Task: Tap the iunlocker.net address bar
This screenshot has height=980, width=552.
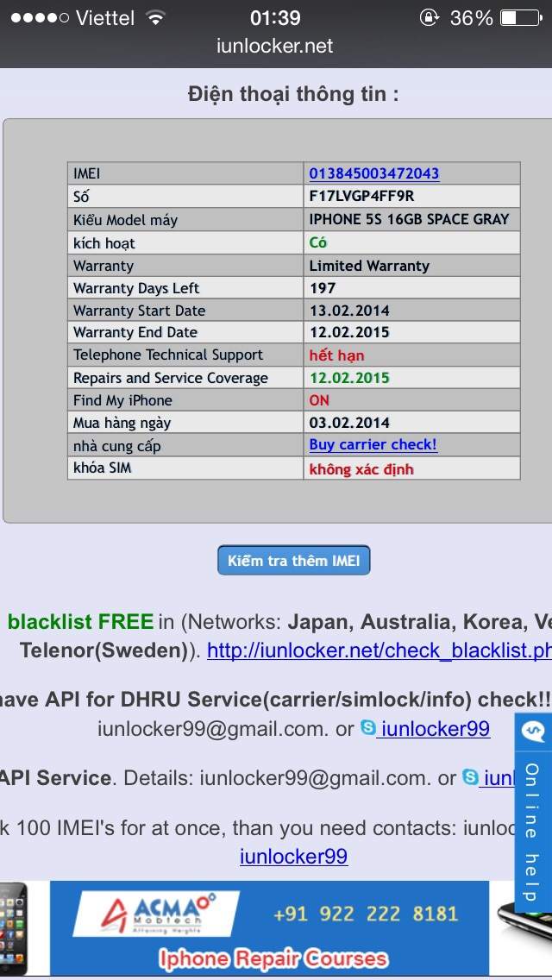Action: 275,47
